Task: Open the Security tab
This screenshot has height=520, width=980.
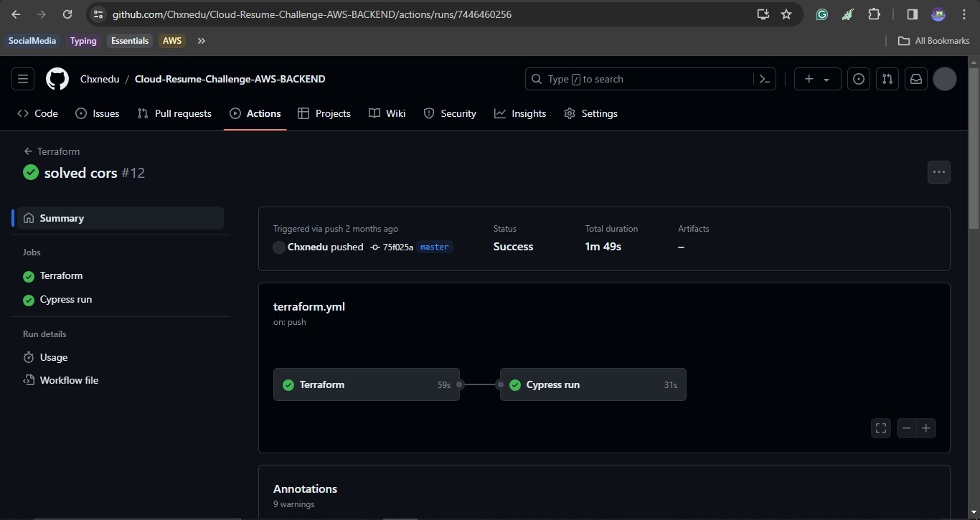Action: 450,113
